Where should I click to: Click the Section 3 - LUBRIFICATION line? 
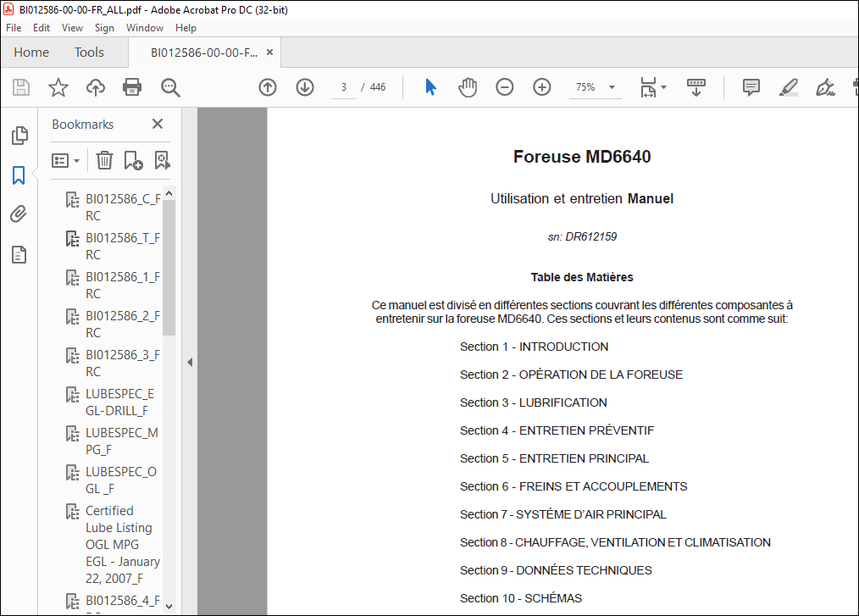coord(534,402)
